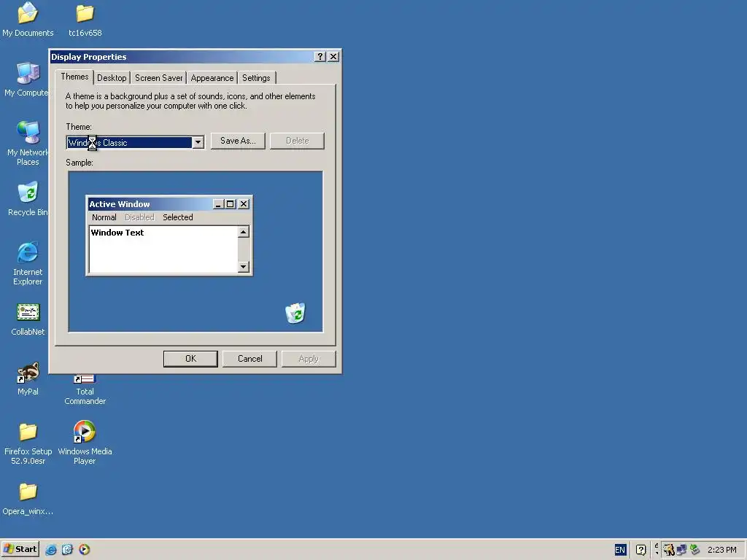Expand the Theme dropdown arrow
The height and width of the screenshot is (560, 747).
pyautogui.click(x=198, y=142)
